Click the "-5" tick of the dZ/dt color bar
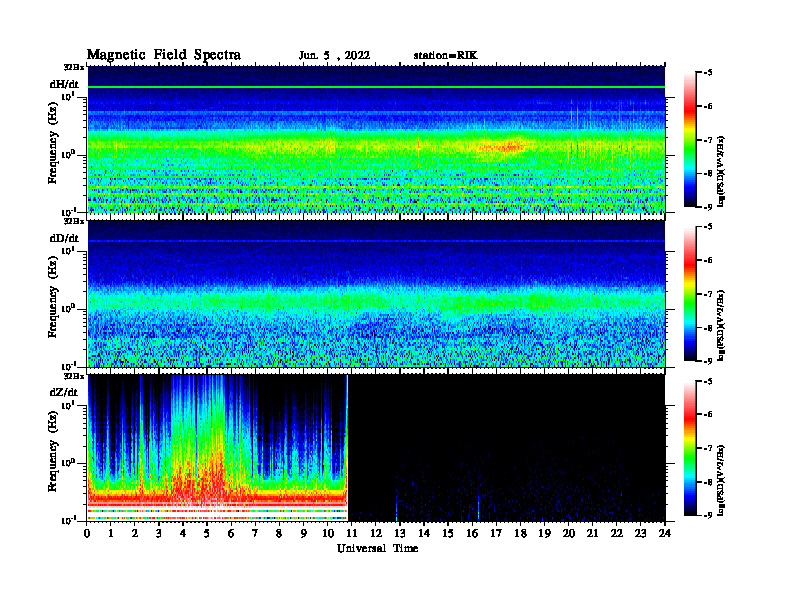Viewport: 792px width, 612px height. tap(708, 381)
